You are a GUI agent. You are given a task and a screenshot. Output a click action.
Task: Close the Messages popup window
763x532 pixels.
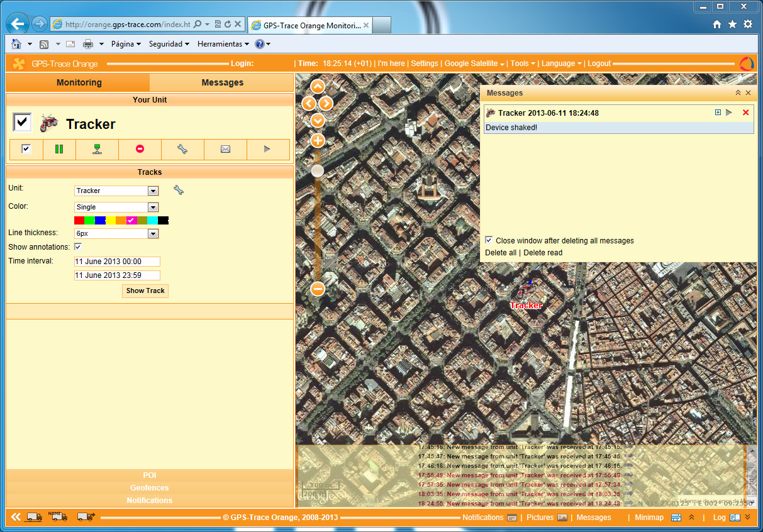click(x=749, y=92)
